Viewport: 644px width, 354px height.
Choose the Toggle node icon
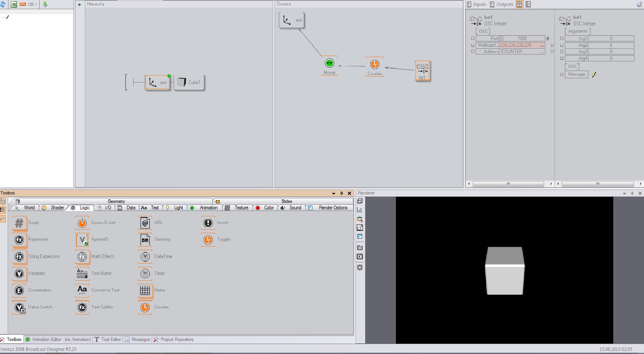208,240
